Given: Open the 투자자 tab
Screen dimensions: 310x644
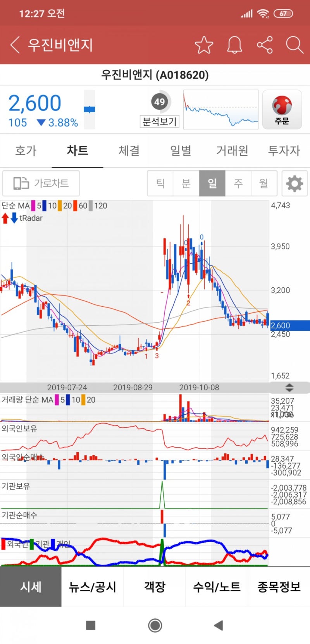Looking at the screenshot, I should 284,151.
